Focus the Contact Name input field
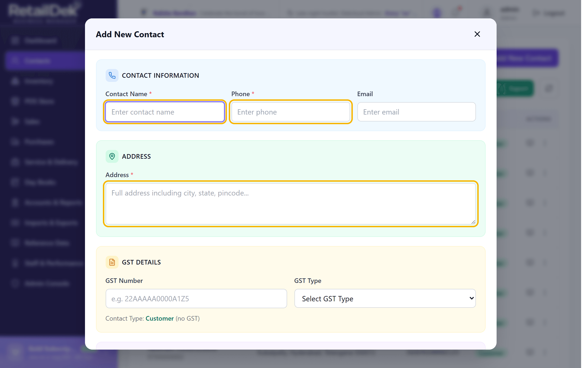Viewport: 588px width, 368px height. tap(165, 112)
